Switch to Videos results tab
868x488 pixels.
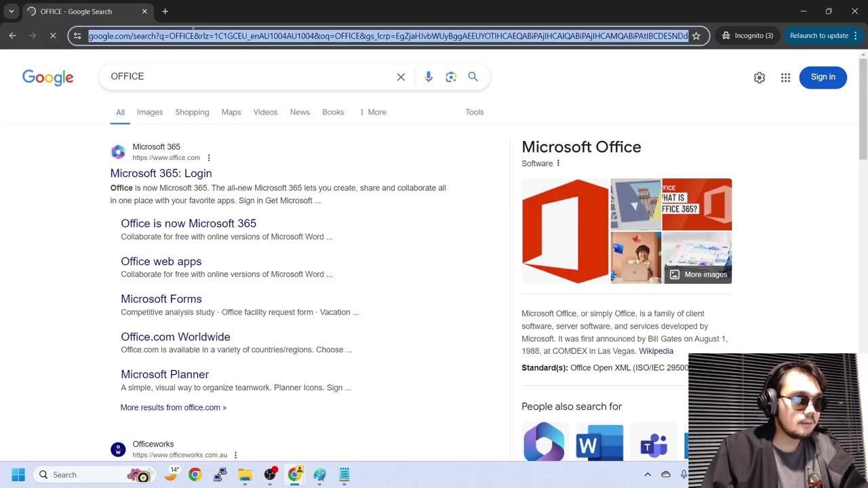(265, 113)
